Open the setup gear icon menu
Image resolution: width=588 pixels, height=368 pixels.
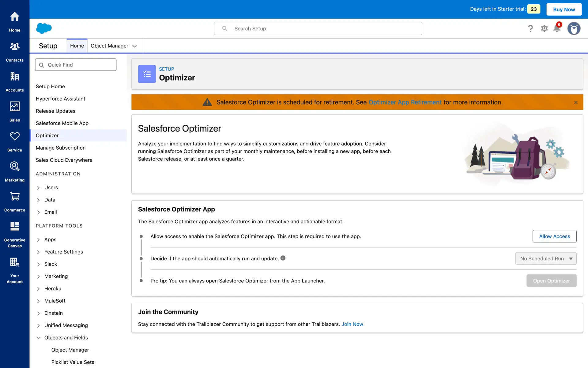click(544, 29)
